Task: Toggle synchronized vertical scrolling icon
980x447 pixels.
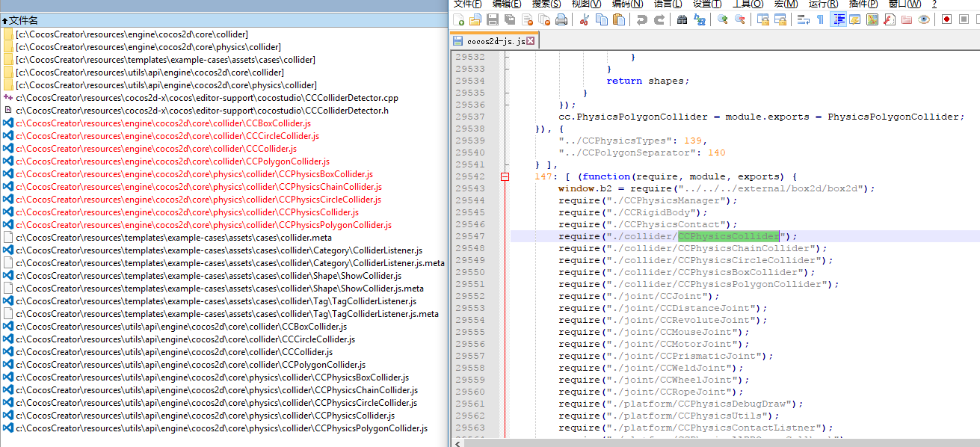Action: 762,19
